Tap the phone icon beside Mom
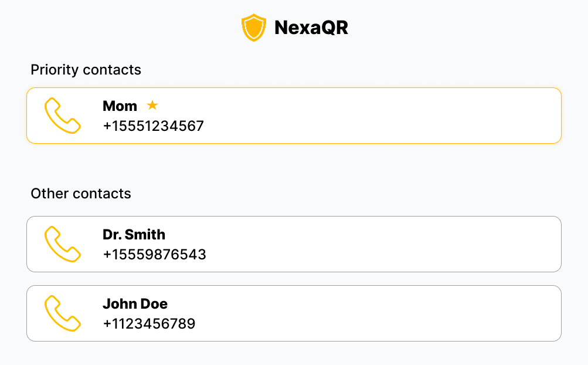588x365 pixels. [62, 116]
